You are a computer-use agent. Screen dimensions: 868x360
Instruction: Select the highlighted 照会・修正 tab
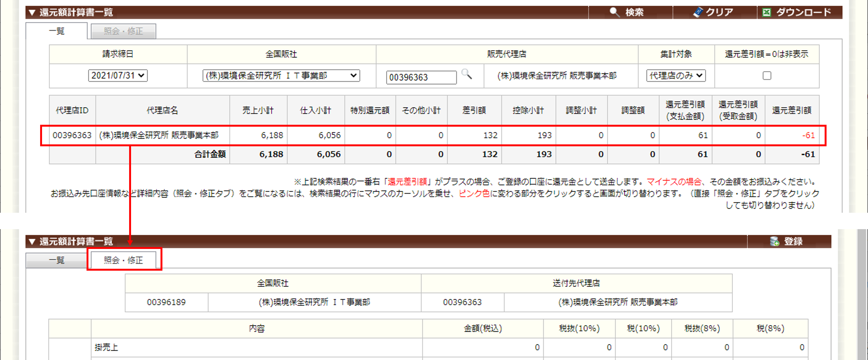pyautogui.click(x=123, y=260)
